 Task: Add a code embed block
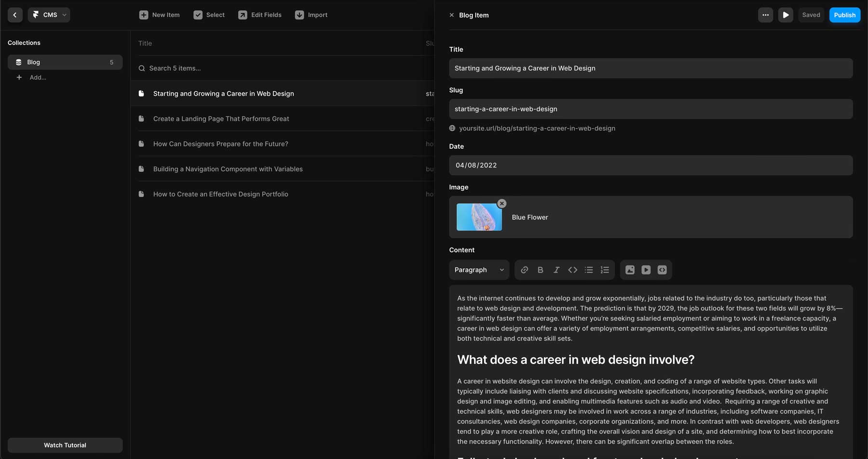[x=662, y=270]
